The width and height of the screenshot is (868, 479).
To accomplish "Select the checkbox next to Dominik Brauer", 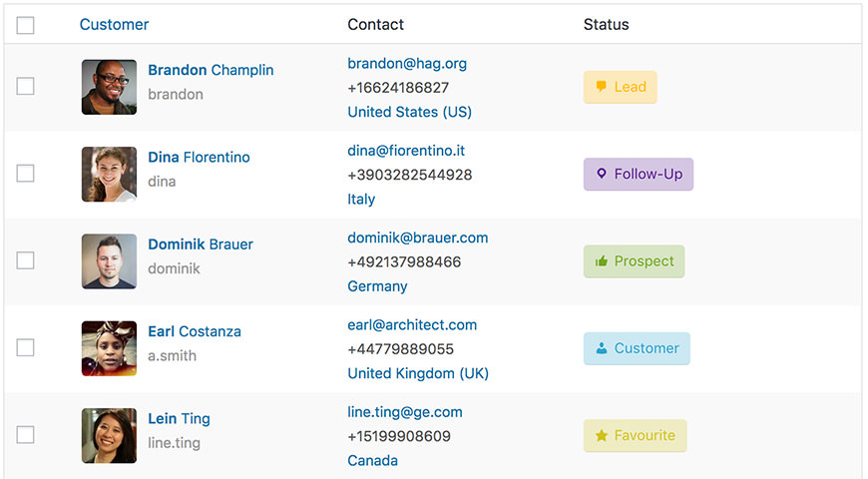I will (26, 260).
